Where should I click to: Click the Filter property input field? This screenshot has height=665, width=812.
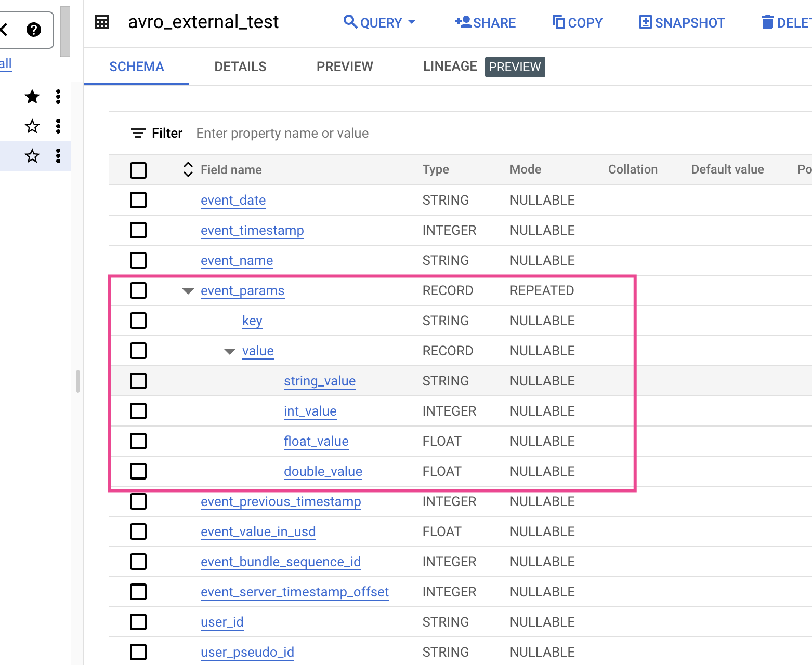pos(282,134)
